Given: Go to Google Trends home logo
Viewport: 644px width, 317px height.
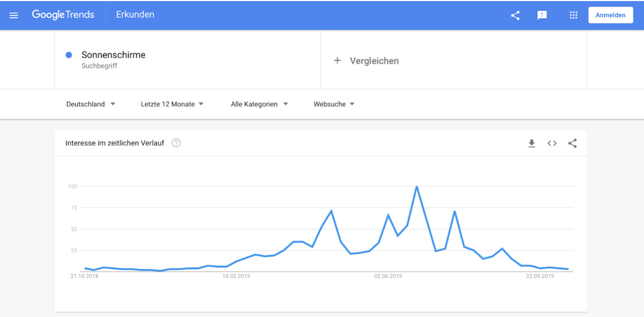Looking at the screenshot, I should (x=63, y=15).
